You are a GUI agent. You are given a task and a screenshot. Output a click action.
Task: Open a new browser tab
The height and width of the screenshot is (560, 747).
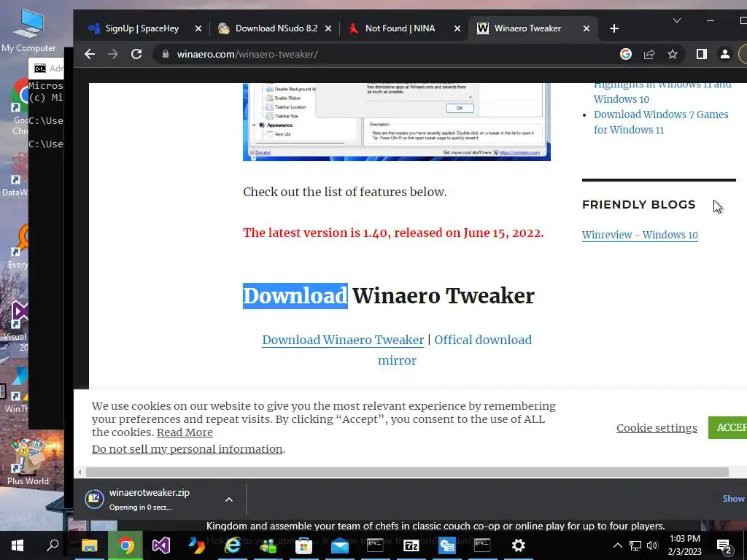[614, 28]
